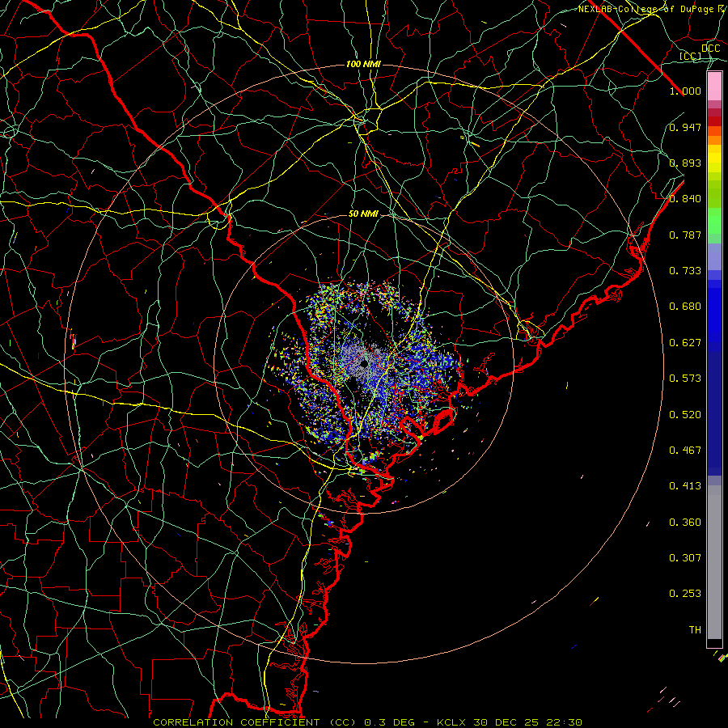
Task: Click the 0.680 scale value
Action: coord(685,307)
